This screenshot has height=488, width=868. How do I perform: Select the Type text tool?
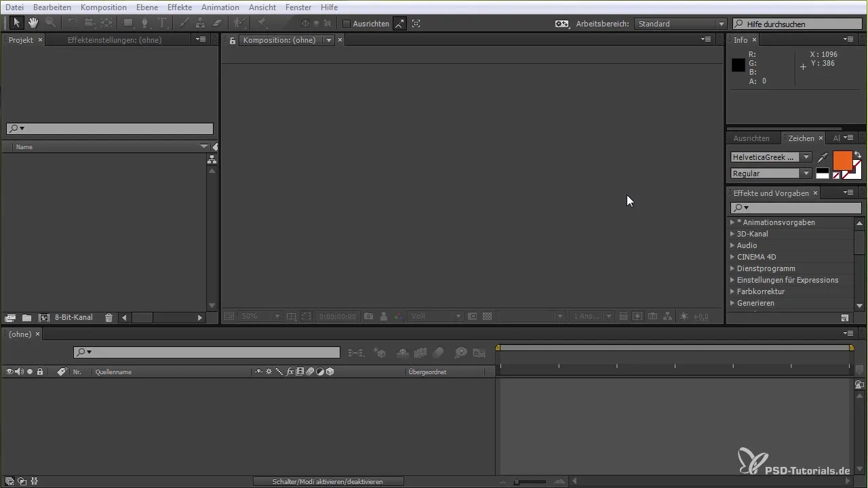tap(163, 23)
